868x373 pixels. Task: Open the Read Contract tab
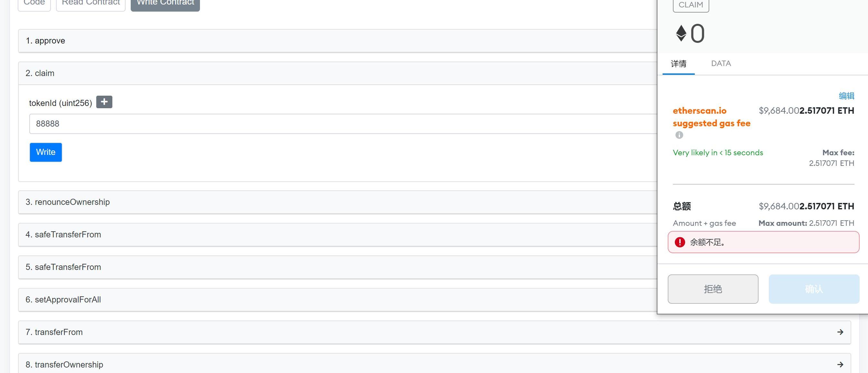point(91,3)
